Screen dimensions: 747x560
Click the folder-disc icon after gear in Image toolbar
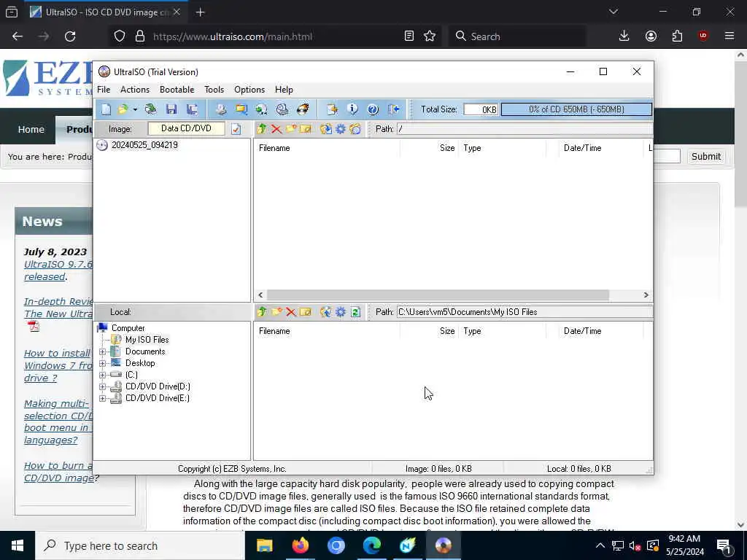coord(355,129)
